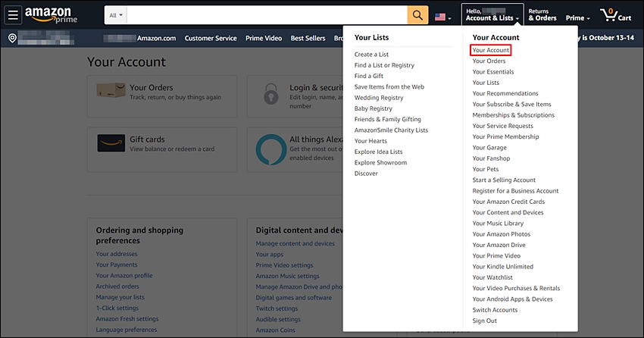
Task: Open Your Hearts
Action: coord(370,141)
